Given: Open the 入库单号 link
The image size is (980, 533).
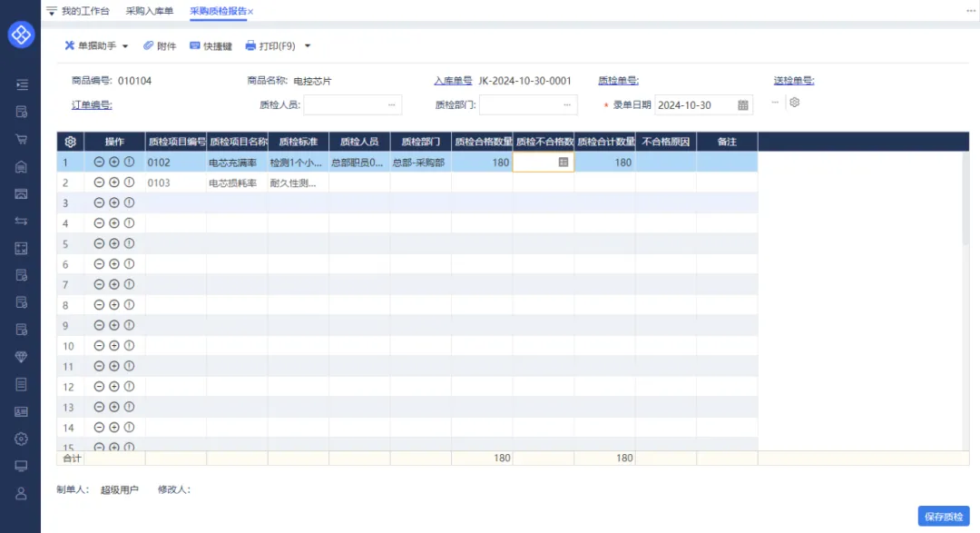Looking at the screenshot, I should [452, 81].
